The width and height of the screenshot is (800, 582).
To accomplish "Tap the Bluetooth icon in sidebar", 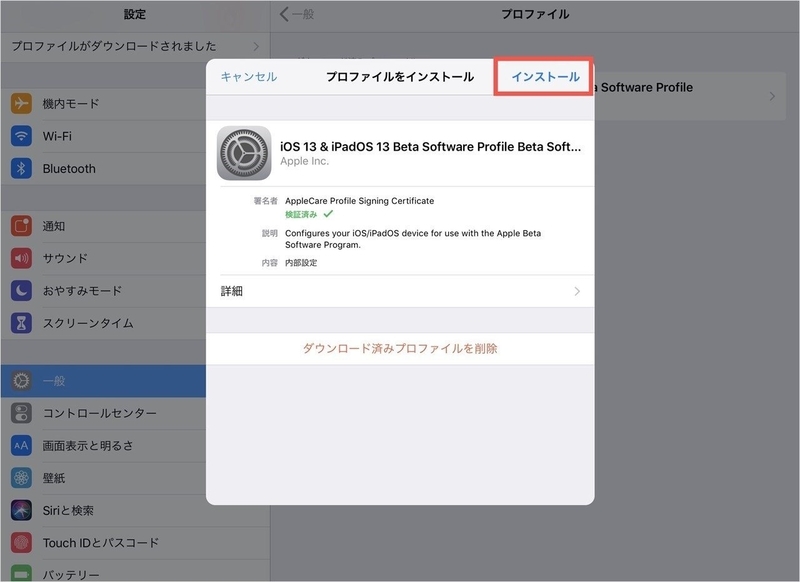I will coord(21,168).
